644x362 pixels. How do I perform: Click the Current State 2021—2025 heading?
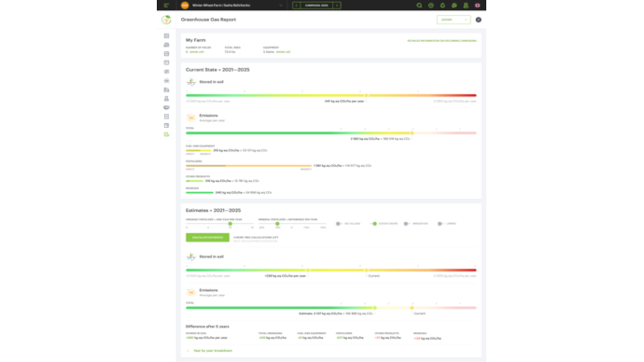(x=217, y=70)
